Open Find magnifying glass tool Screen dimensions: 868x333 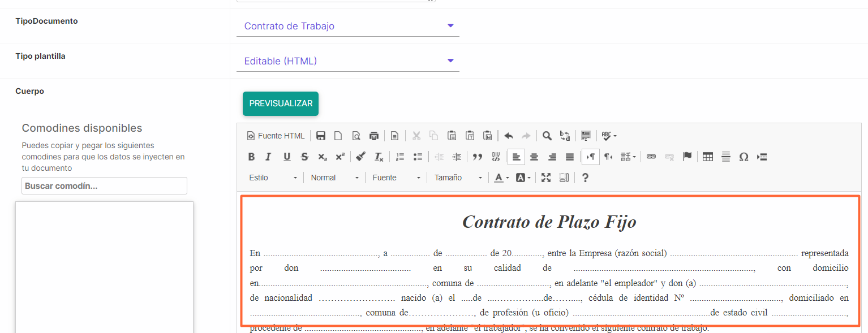click(x=547, y=136)
